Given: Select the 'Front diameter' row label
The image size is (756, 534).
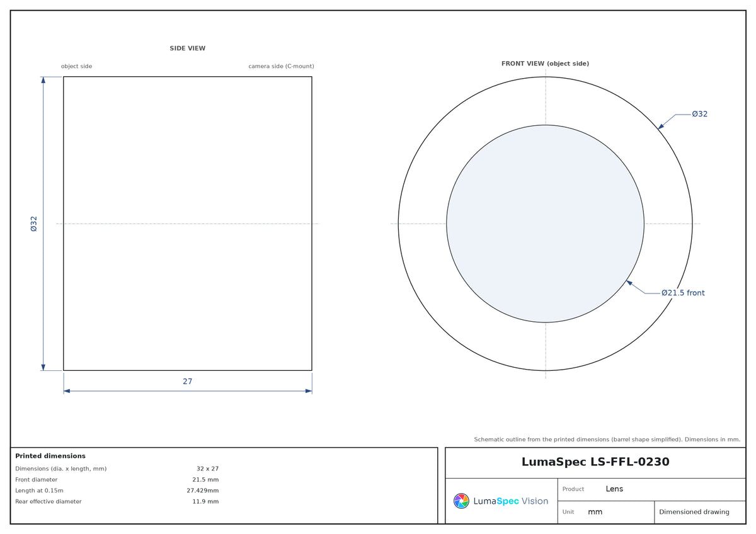Looking at the screenshot, I should [36, 480].
